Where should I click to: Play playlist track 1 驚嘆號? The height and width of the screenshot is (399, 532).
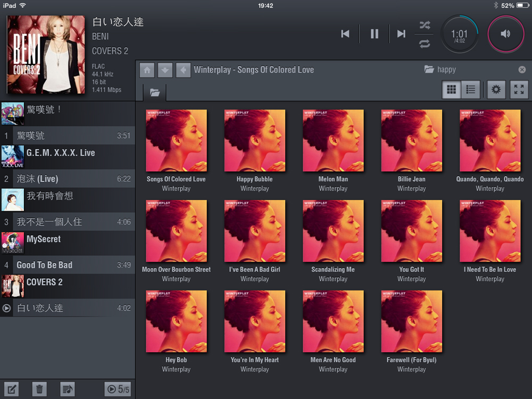(x=68, y=136)
